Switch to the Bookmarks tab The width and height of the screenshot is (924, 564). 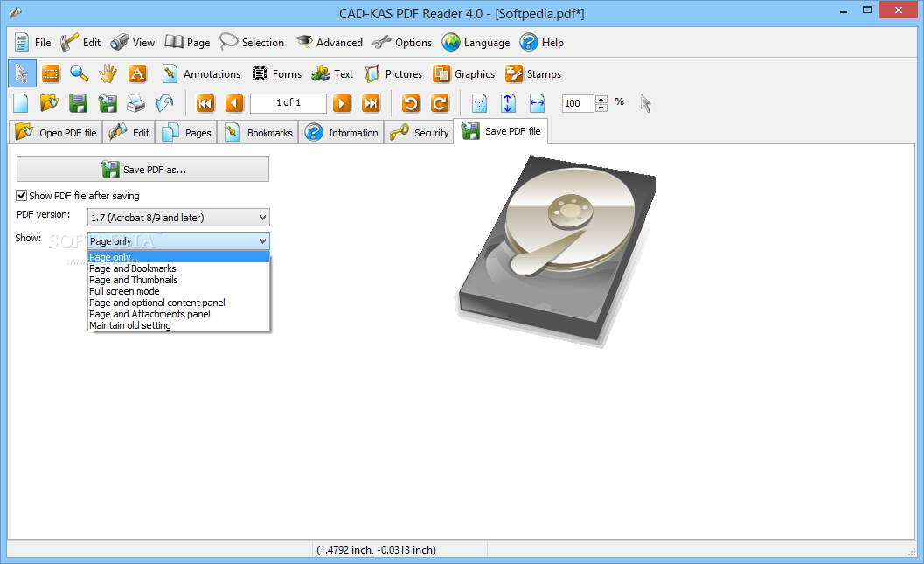coord(258,133)
